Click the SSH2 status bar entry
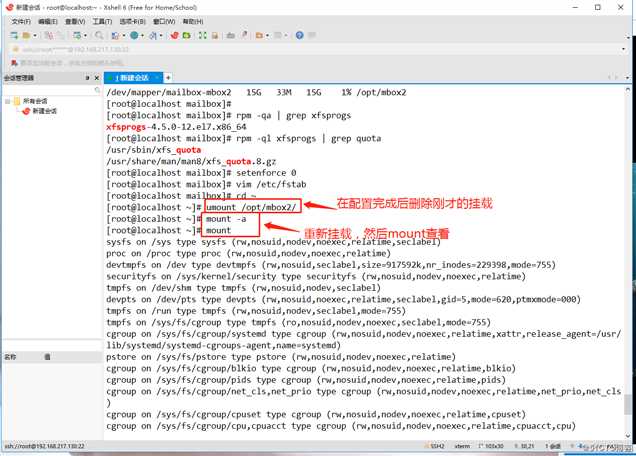The width and height of the screenshot is (636, 456). 436,446
